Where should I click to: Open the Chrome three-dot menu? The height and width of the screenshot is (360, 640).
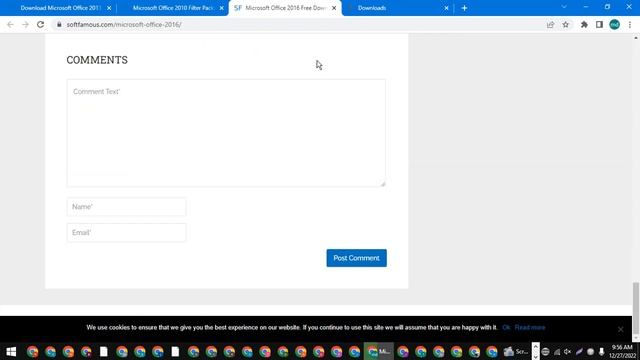(x=630, y=24)
